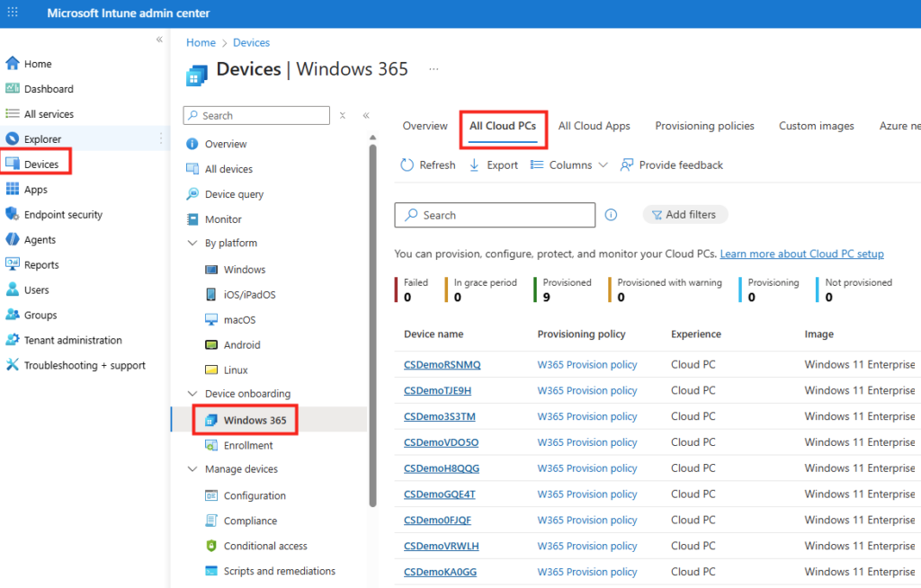Click the Refresh toolbar icon
The height and width of the screenshot is (588, 921).
[x=407, y=165]
